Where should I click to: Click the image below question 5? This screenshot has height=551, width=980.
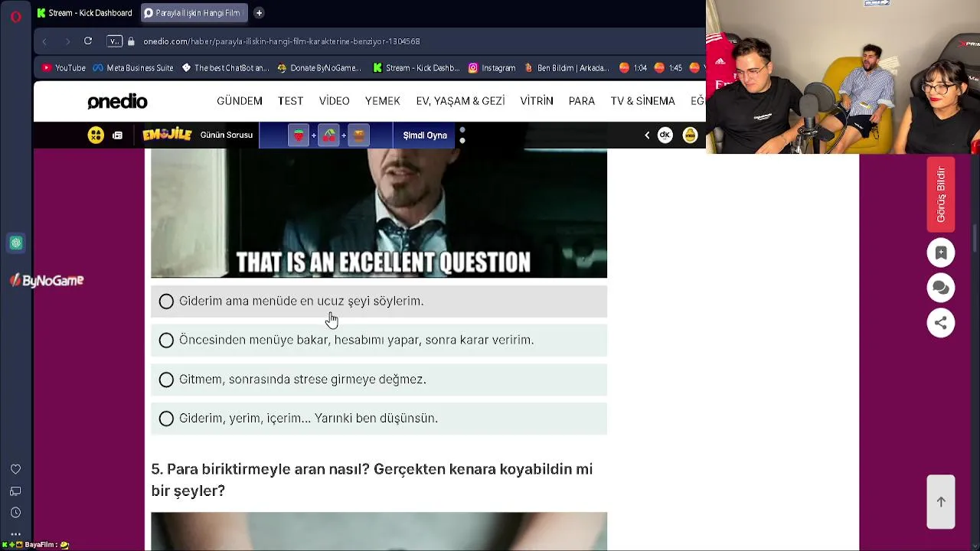[379, 532]
